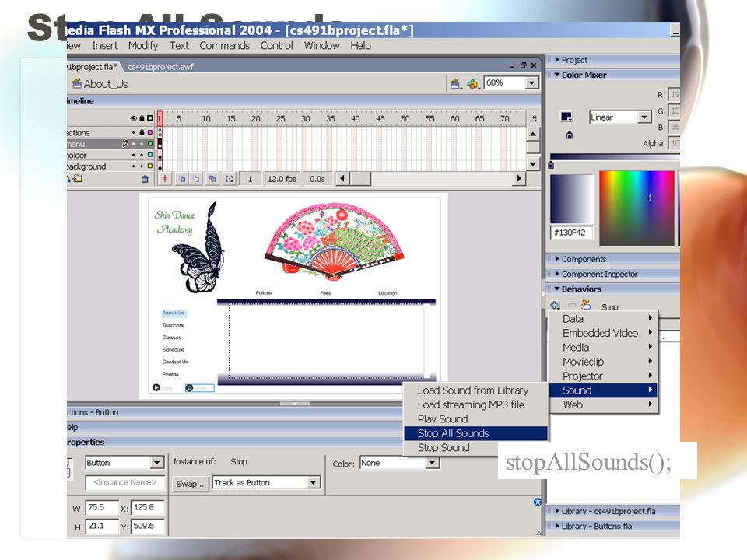Open the Track as Button dropdown
747x560 pixels.
point(313,482)
